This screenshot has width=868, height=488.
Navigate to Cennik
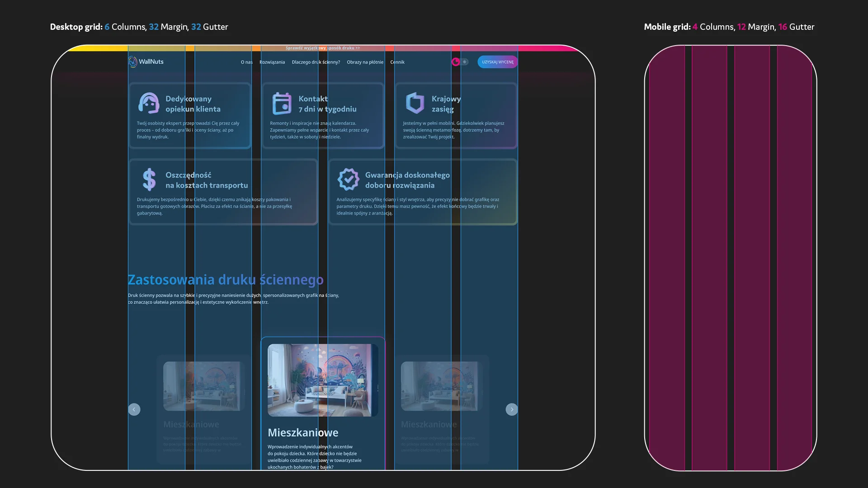(397, 62)
